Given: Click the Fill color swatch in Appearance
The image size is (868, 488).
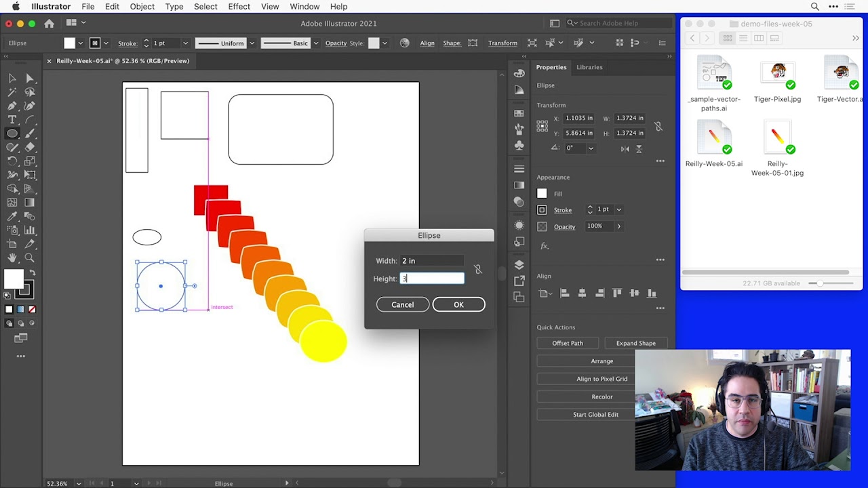Looking at the screenshot, I should click(x=542, y=194).
